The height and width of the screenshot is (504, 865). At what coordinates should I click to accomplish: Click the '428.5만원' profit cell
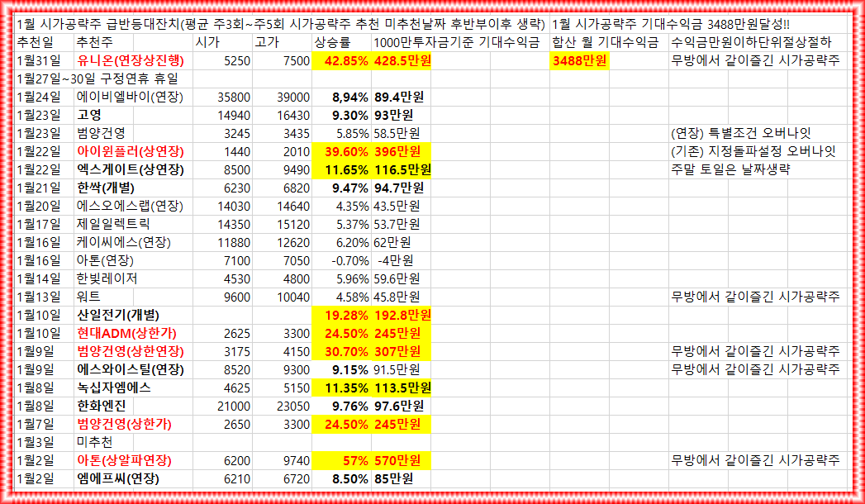pyautogui.click(x=401, y=60)
